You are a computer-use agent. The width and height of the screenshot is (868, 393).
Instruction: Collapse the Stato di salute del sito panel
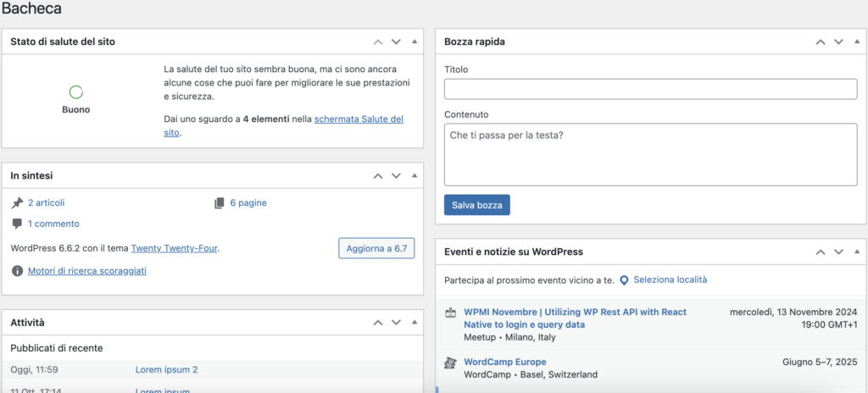click(x=415, y=42)
